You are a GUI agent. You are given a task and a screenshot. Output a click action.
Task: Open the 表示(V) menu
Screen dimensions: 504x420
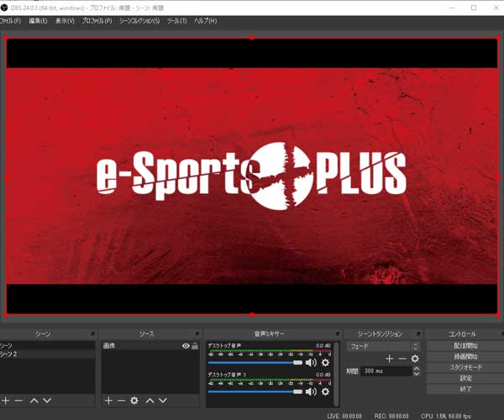(65, 21)
